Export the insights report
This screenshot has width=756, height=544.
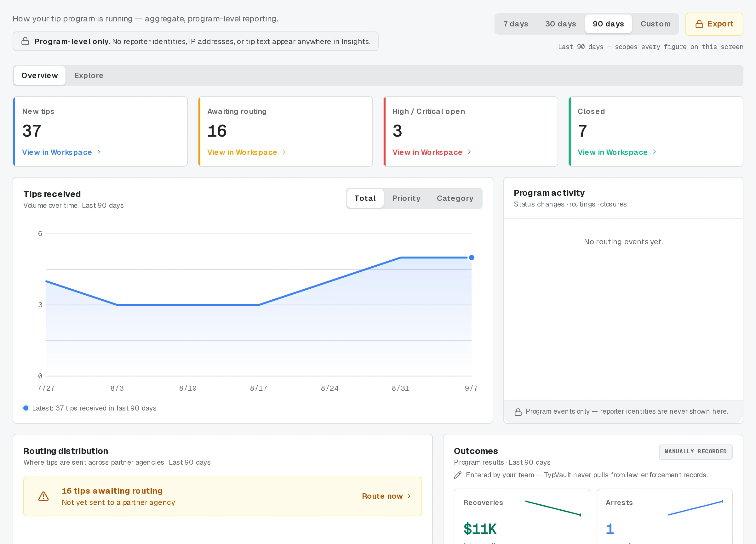tap(714, 24)
